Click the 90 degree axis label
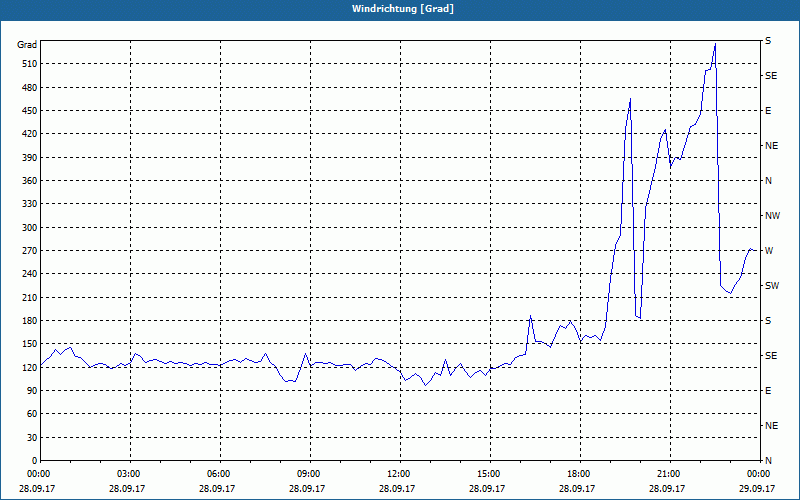Viewport: 800px width, 500px height. 32,391
